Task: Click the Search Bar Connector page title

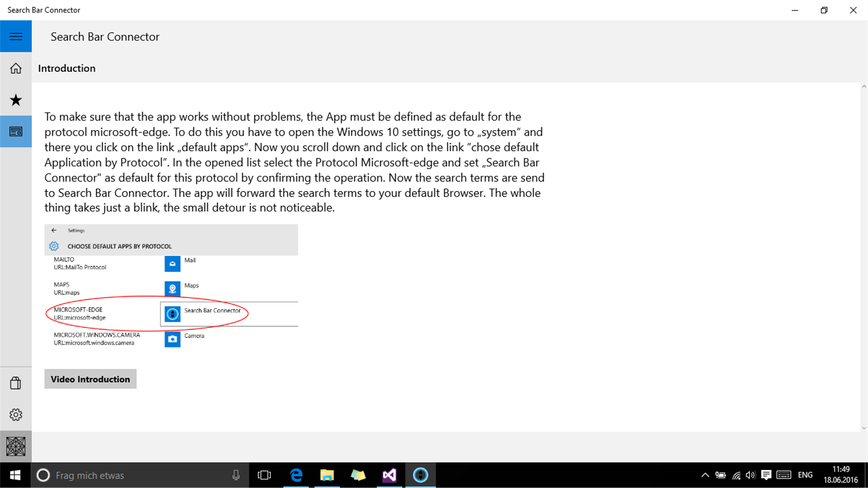Action: click(105, 37)
